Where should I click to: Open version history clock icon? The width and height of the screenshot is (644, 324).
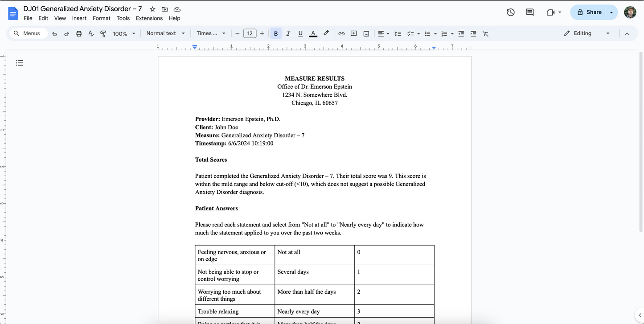[511, 12]
